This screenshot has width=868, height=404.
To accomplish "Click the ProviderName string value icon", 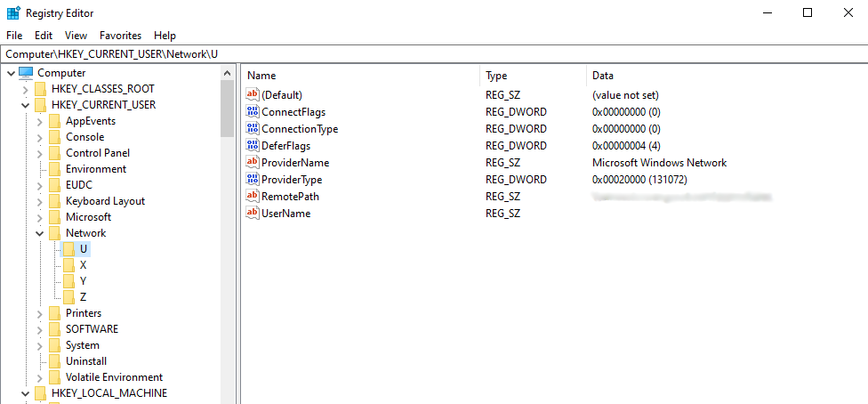I will tap(252, 163).
